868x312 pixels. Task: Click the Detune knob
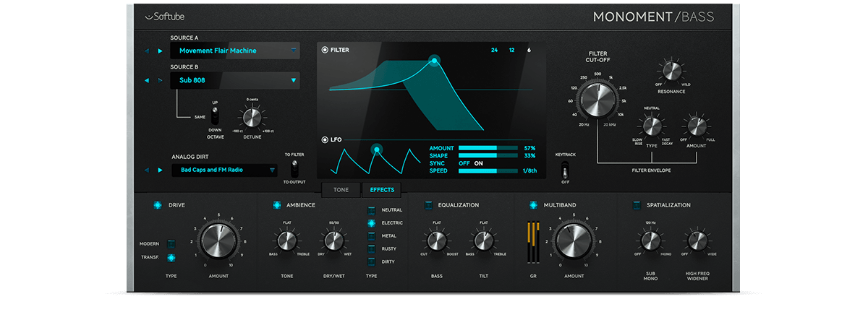(x=252, y=116)
